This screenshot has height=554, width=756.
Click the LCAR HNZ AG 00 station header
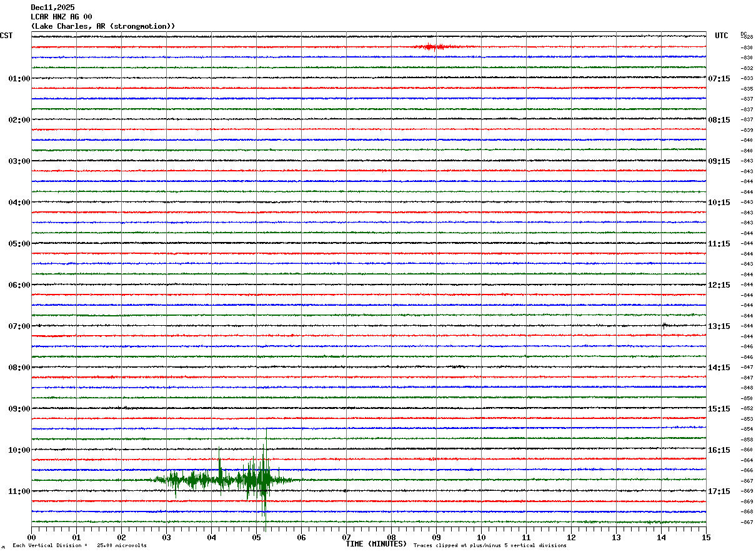61,17
